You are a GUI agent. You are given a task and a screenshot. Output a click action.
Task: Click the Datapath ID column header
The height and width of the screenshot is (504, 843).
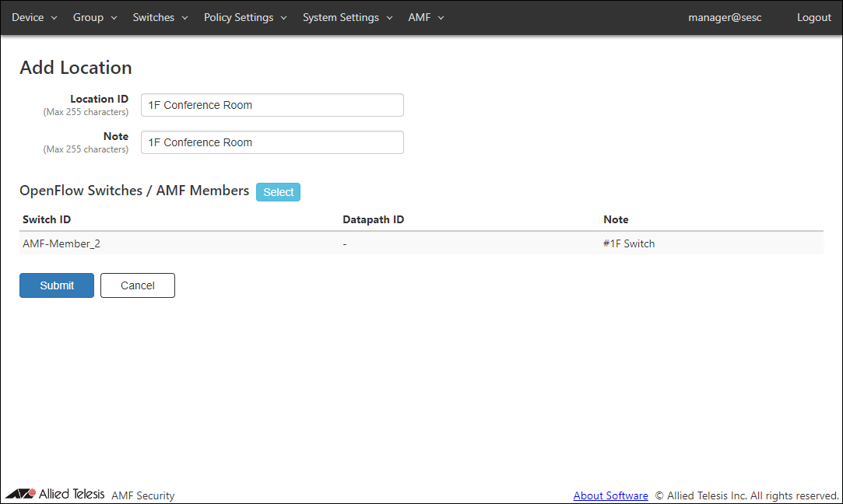[373, 219]
